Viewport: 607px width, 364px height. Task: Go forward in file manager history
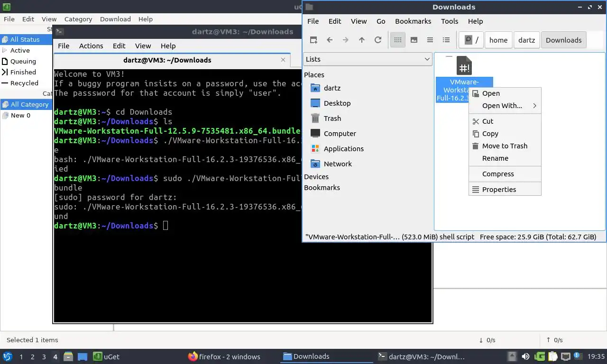click(346, 40)
